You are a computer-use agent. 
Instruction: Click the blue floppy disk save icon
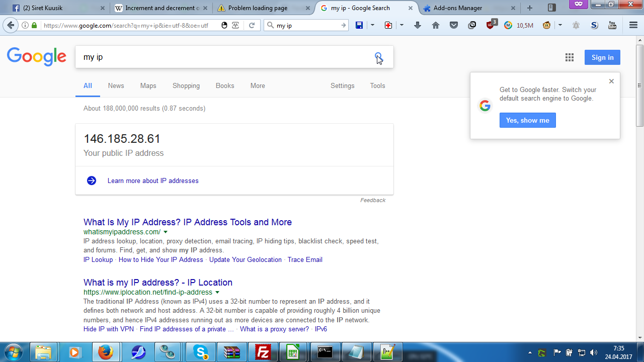pyautogui.click(x=359, y=25)
